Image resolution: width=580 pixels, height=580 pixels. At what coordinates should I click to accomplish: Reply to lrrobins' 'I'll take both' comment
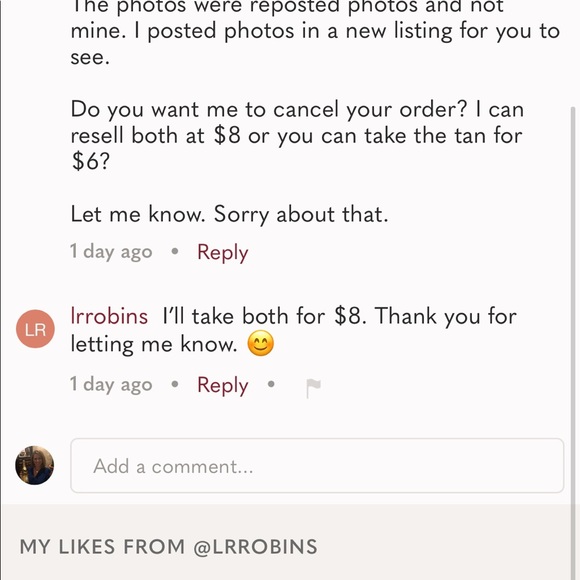223,385
